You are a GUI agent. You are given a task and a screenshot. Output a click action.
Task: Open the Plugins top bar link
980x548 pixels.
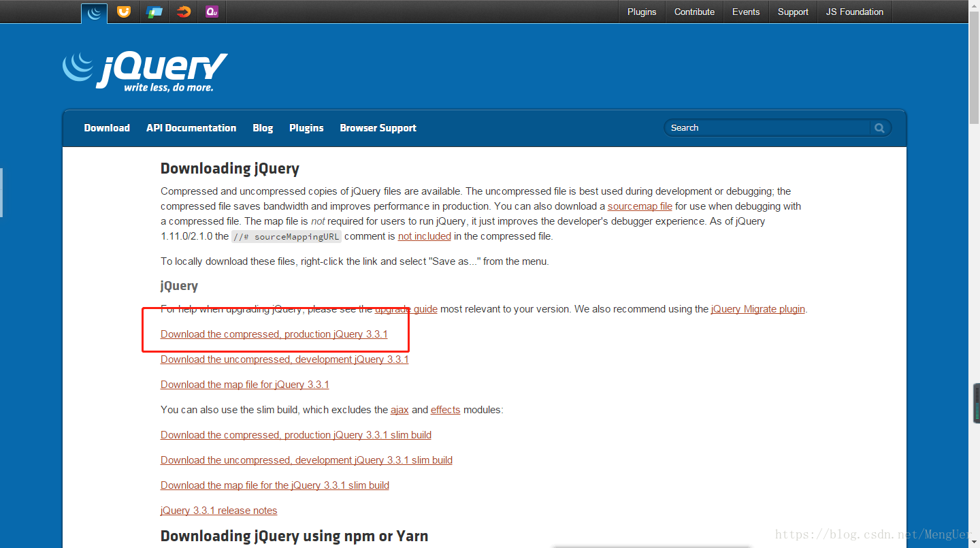(x=642, y=12)
